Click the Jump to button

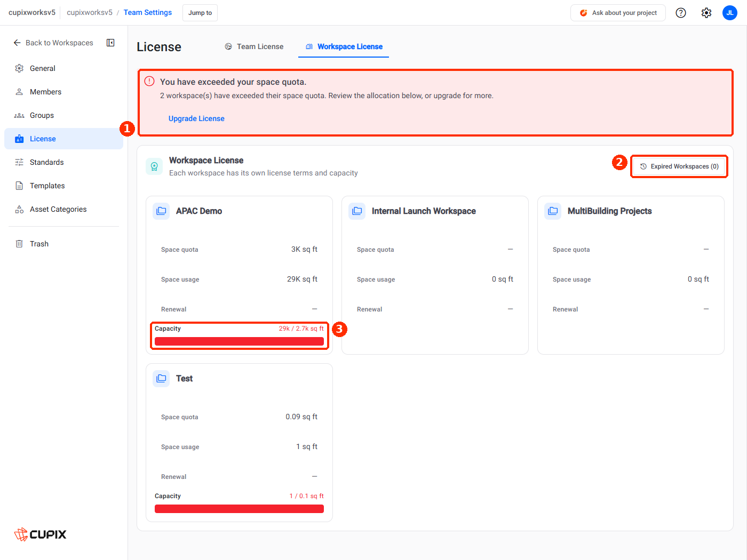(200, 13)
